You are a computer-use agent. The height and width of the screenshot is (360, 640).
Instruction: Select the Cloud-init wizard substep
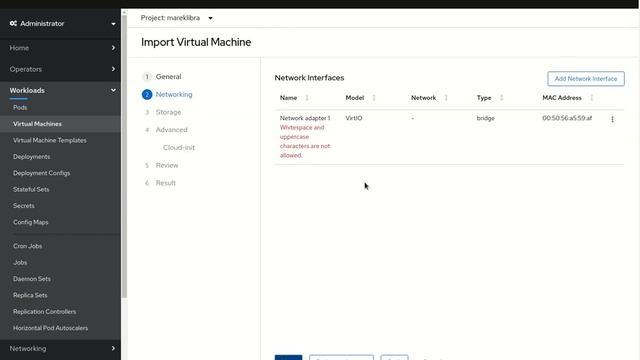click(x=179, y=147)
